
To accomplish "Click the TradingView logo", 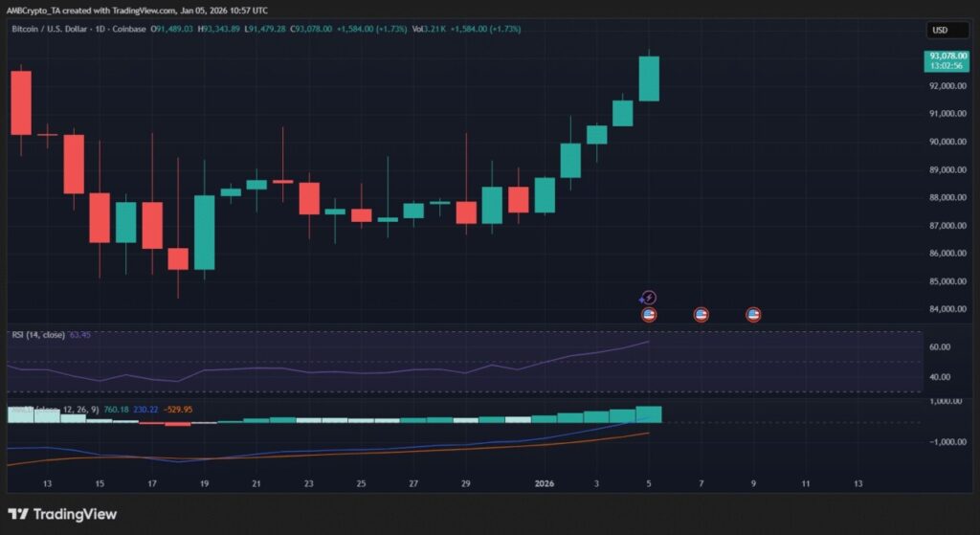I will click(62, 514).
